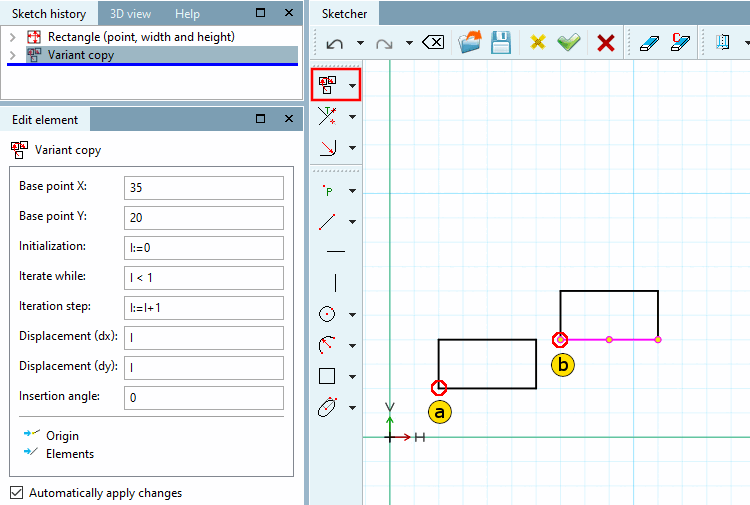Open the Help tab
Screen dimensions: 750x505
pos(187,14)
